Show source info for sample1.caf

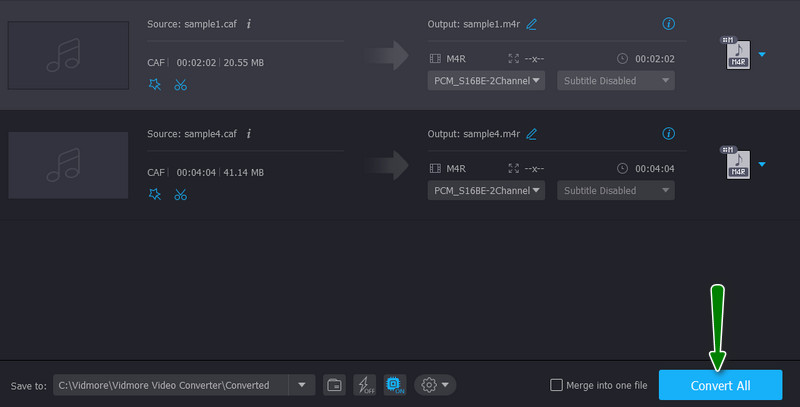click(249, 24)
